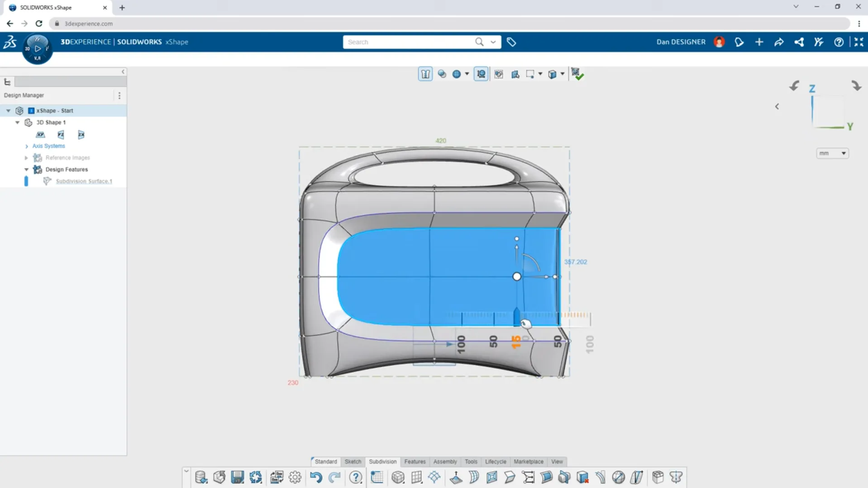Click the Dan DESIGNER user name
868x488 pixels.
[x=681, y=42]
